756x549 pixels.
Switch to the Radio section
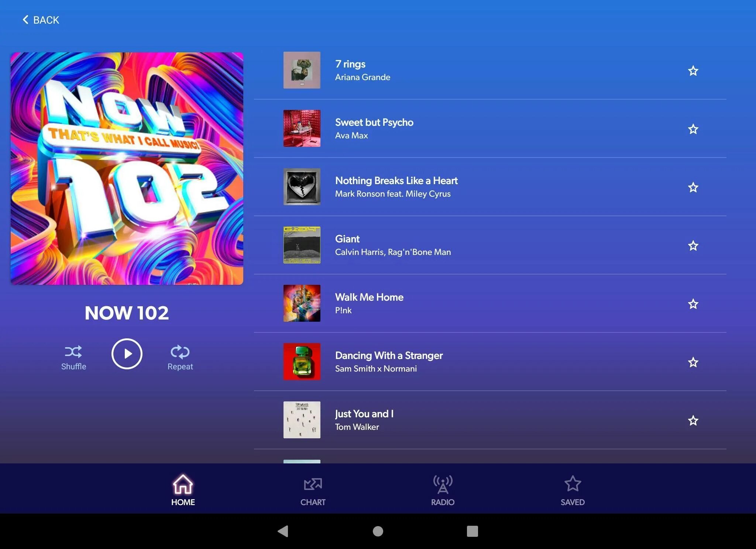point(443,490)
